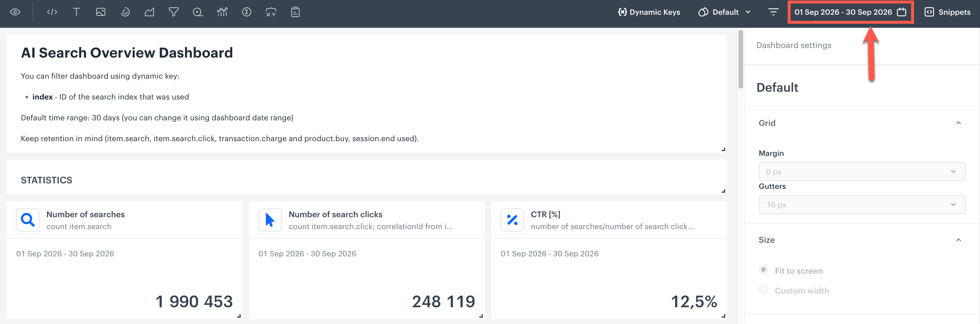
Task: Toggle dashboard preview with the eye icon
Action: (15, 12)
